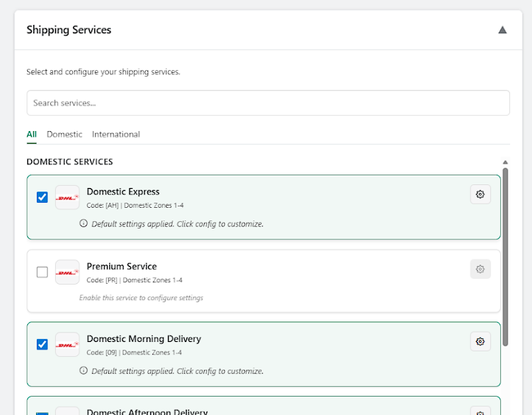Focus the Search services input field
Image resolution: width=532 pixels, height=415 pixels.
pyautogui.click(x=267, y=103)
